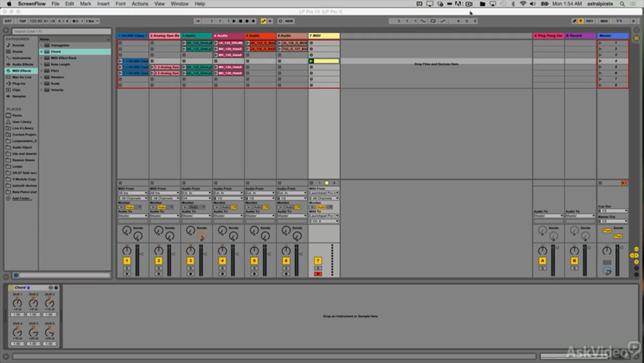Viewport: 644px width, 363px height.
Task: Open track 2 Audio To Master dropdown
Action: (x=165, y=216)
